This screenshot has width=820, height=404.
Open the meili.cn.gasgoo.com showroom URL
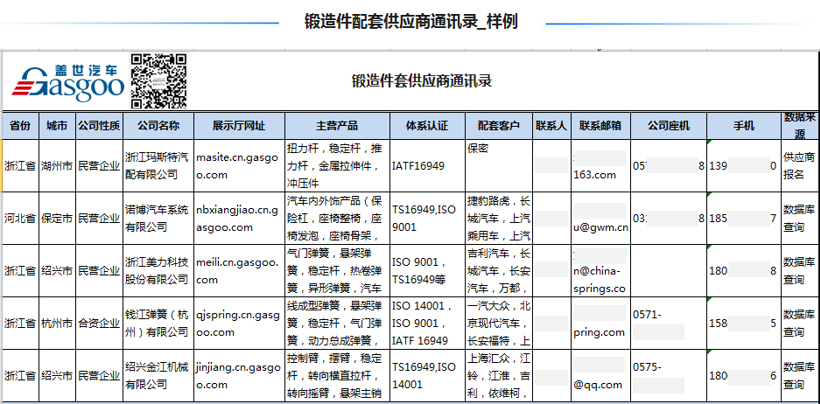click(x=239, y=271)
